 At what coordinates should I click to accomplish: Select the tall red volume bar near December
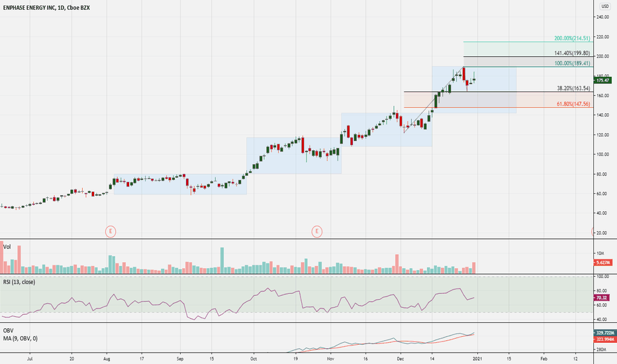point(397,263)
